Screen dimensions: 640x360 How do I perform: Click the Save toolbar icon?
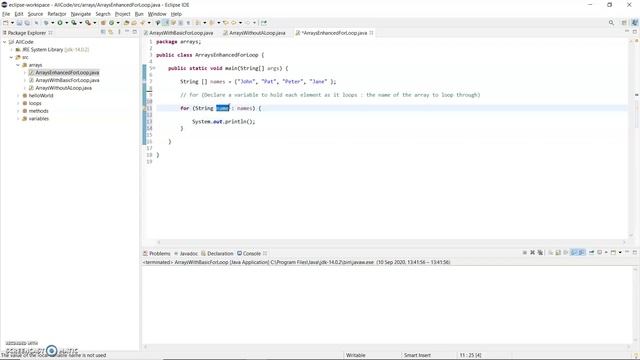coord(19,23)
